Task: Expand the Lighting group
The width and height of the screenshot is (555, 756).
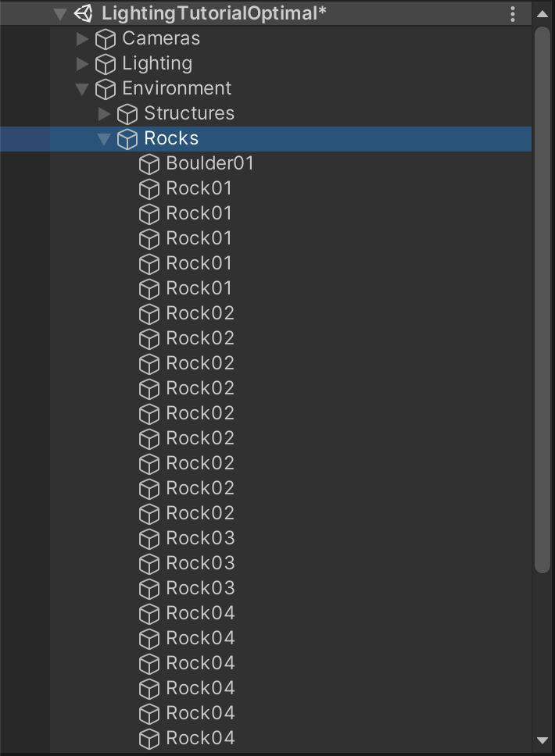Action: point(82,64)
